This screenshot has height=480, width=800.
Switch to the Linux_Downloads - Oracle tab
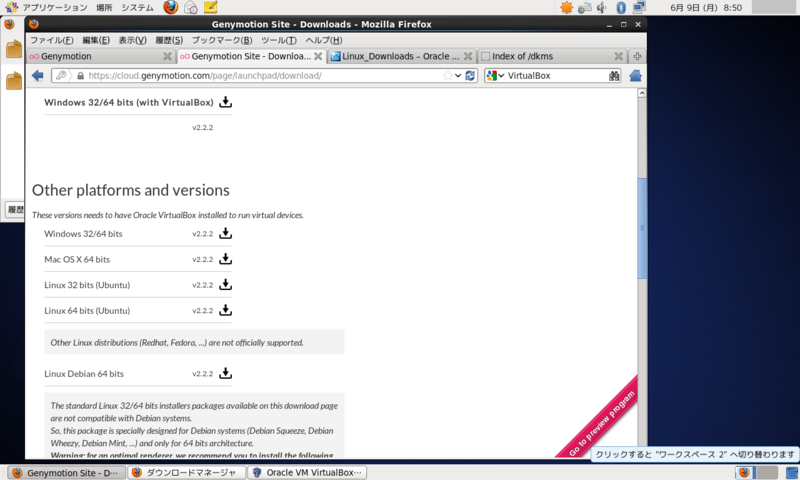tap(401, 56)
